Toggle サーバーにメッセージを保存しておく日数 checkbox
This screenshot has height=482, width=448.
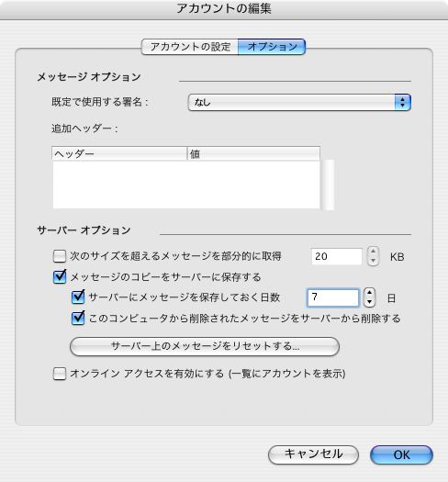coord(78,297)
